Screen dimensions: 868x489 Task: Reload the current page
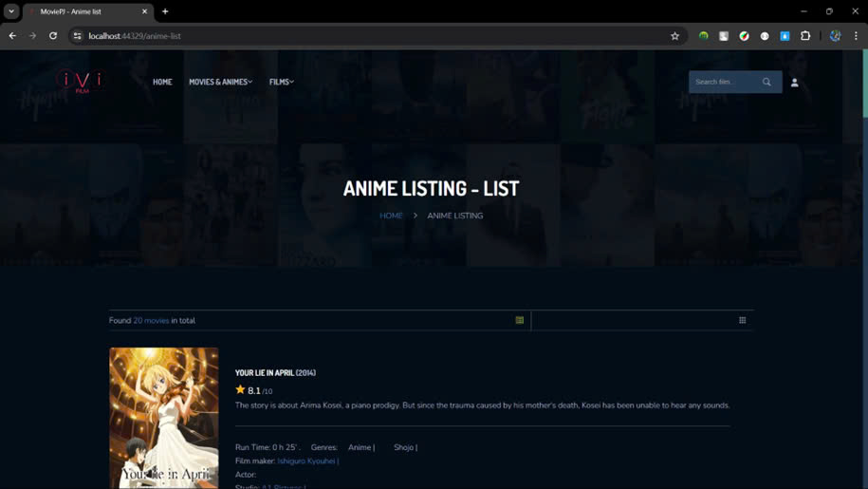click(53, 36)
